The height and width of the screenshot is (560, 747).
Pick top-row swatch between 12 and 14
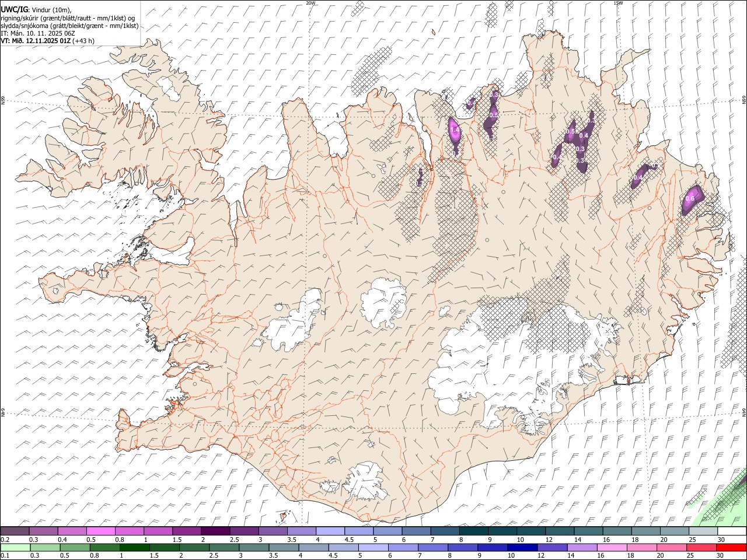click(560, 531)
